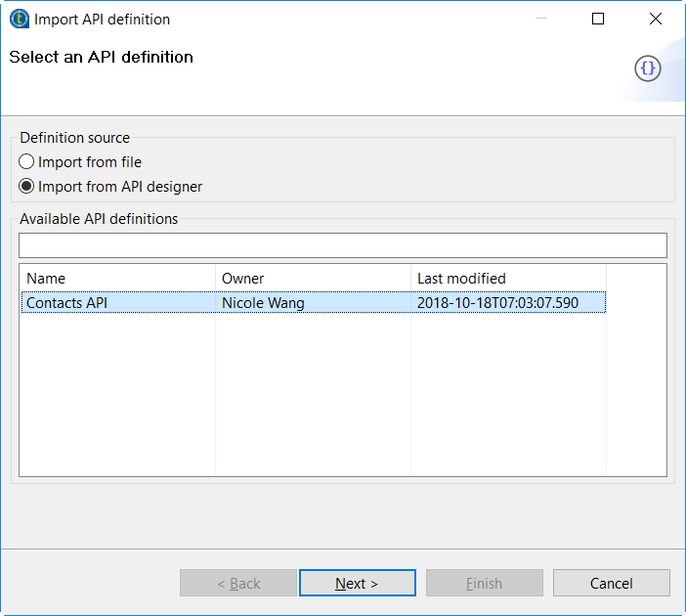Close the Import API definition dialog
Viewport: 686px width, 616px height.
click(656, 19)
